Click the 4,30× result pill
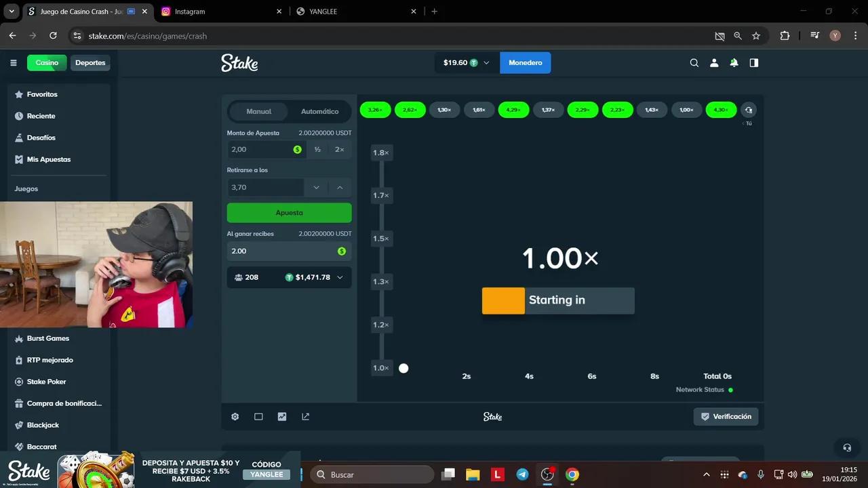This screenshot has height=488, width=868. (721, 110)
